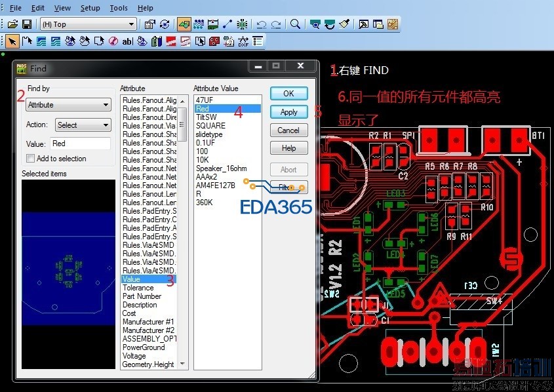Screen dimensions: 554x392
Task: Select 'Geometry.Height' attribute
Action: point(148,364)
